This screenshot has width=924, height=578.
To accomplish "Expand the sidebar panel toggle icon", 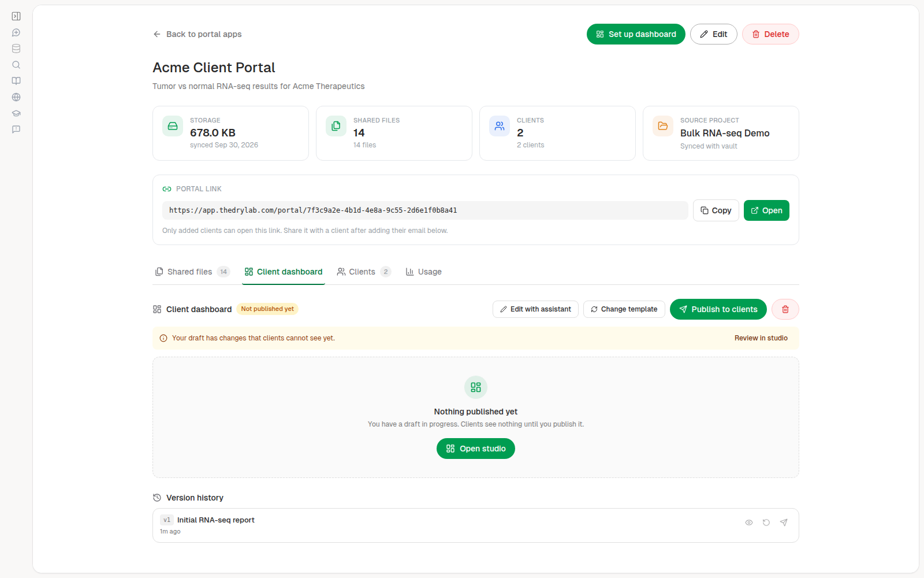I will pyautogui.click(x=16, y=16).
